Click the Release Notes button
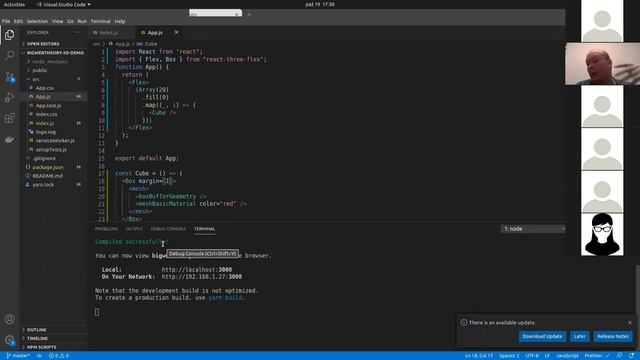 (x=613, y=336)
